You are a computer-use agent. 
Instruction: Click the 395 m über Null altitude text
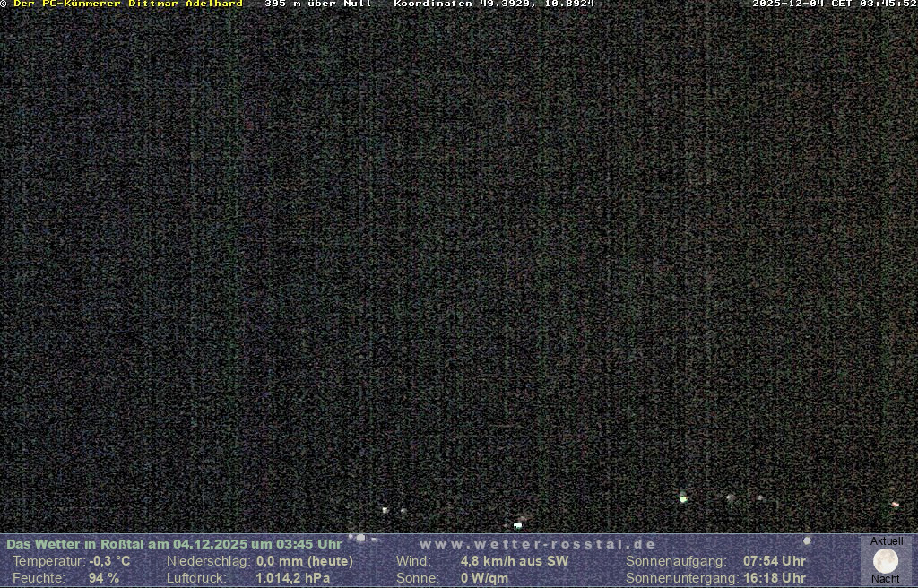pyautogui.click(x=318, y=4)
